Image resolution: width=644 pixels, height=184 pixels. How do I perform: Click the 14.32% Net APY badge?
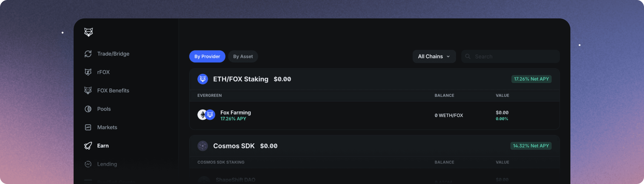coord(531,146)
